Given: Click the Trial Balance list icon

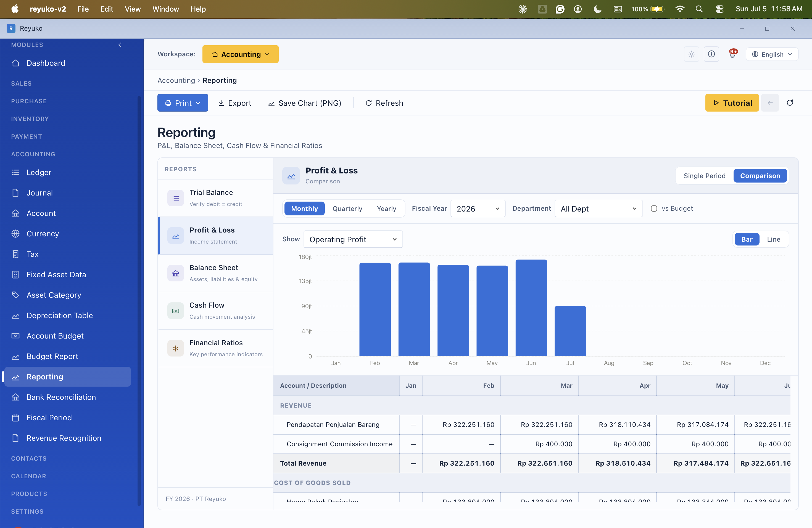Looking at the screenshot, I should point(176,198).
